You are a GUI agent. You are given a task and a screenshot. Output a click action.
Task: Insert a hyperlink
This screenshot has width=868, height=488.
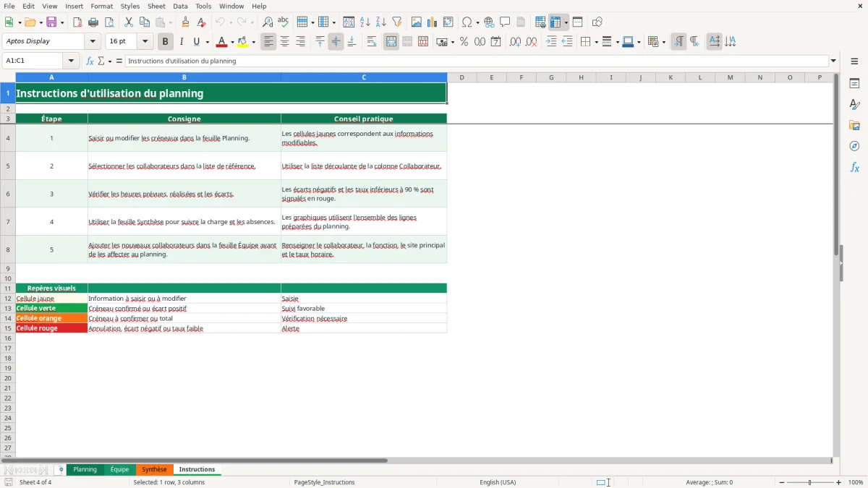point(489,22)
